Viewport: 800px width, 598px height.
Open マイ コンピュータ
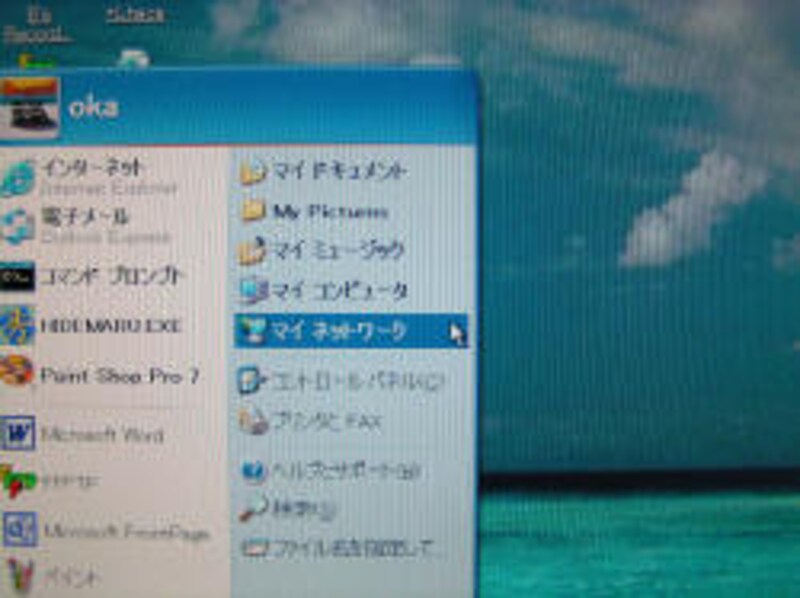[323, 291]
